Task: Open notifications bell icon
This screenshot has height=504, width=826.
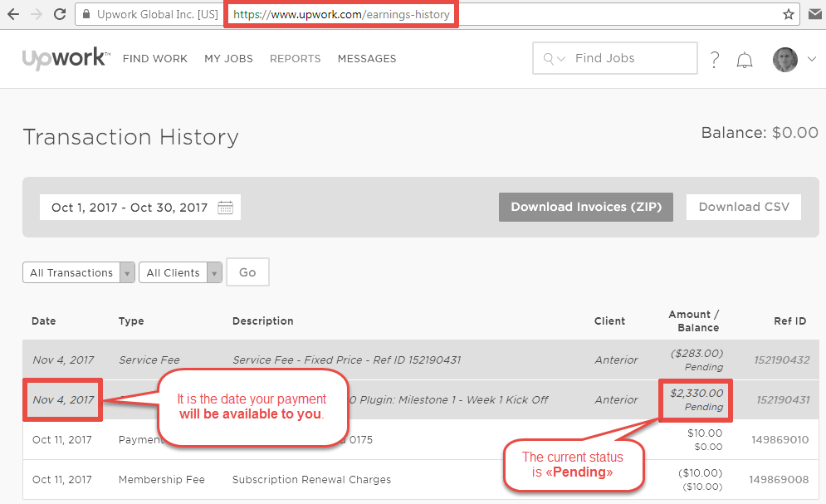Action: pyautogui.click(x=745, y=60)
